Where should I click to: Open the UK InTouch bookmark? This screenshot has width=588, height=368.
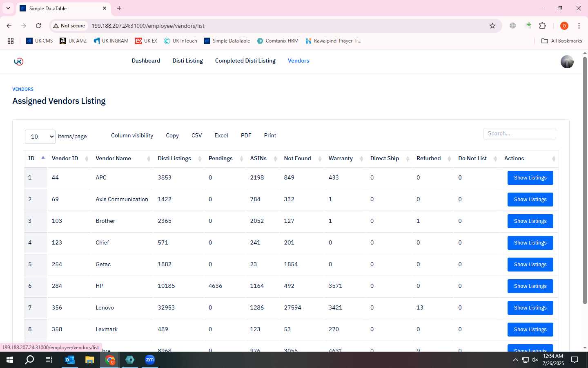[180, 41]
